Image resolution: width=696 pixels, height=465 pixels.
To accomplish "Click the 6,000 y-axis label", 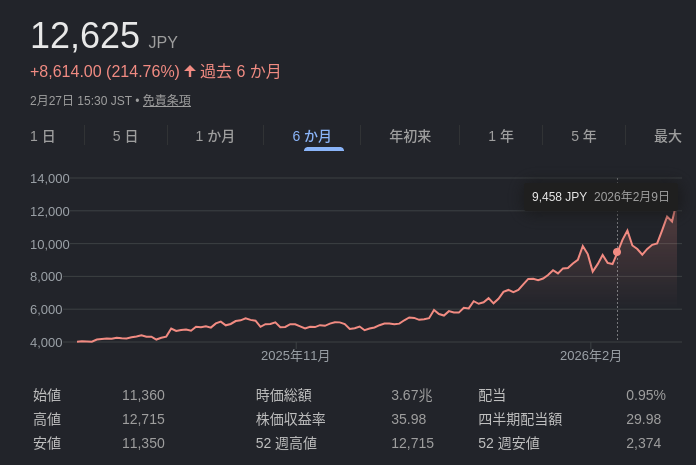I will [46, 310].
